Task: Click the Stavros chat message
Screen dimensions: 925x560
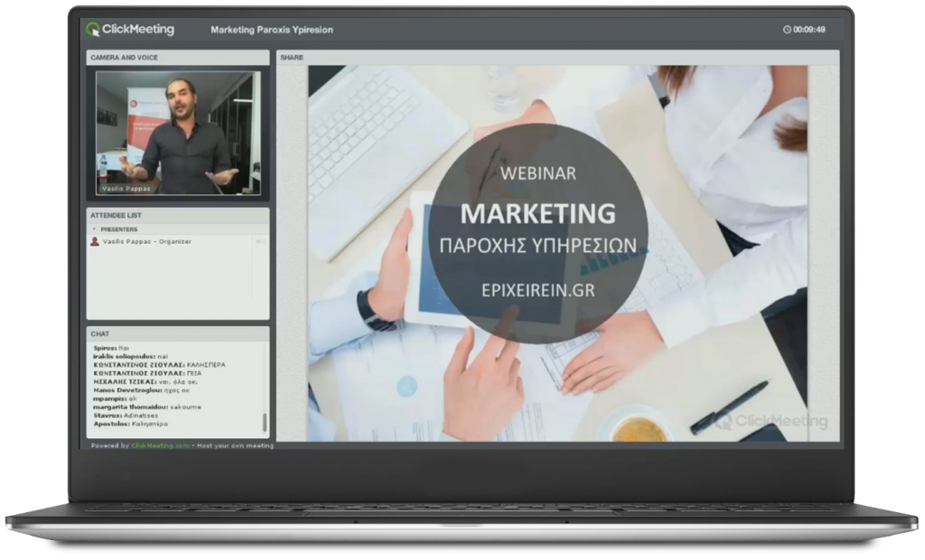Action: pyautogui.click(x=126, y=415)
